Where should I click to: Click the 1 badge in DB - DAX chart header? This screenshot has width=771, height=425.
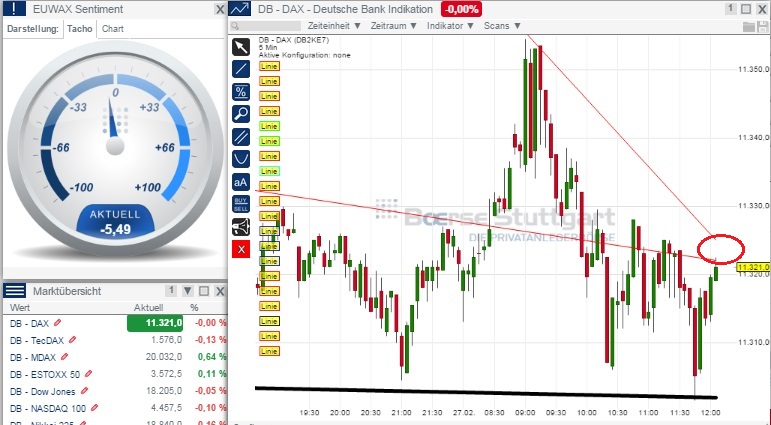730,9
